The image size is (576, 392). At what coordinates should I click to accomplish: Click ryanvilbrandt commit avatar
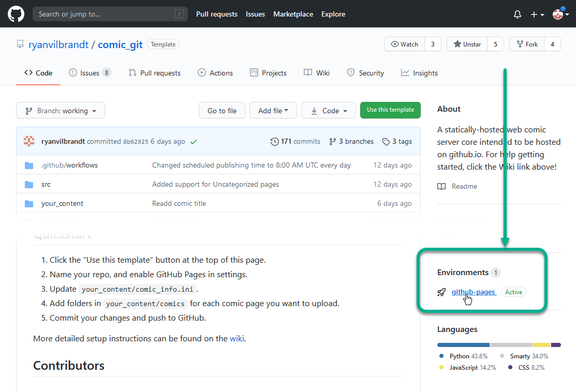click(x=29, y=141)
